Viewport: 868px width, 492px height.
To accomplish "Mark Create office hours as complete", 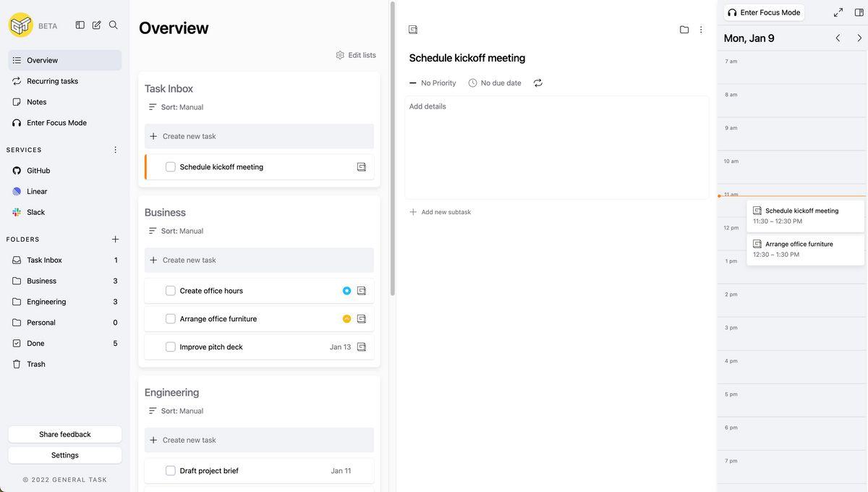I will point(171,291).
